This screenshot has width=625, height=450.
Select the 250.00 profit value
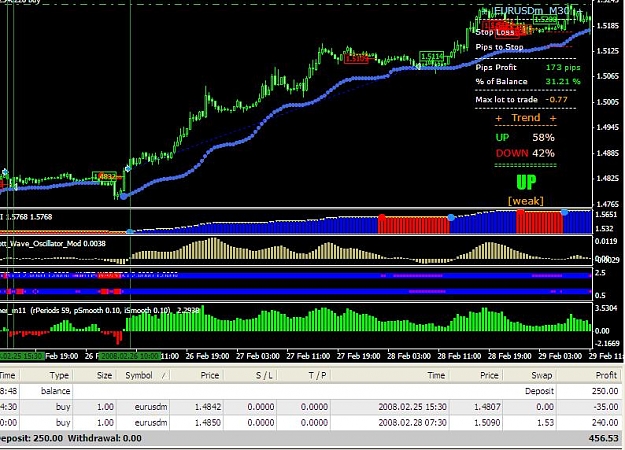[605, 391]
